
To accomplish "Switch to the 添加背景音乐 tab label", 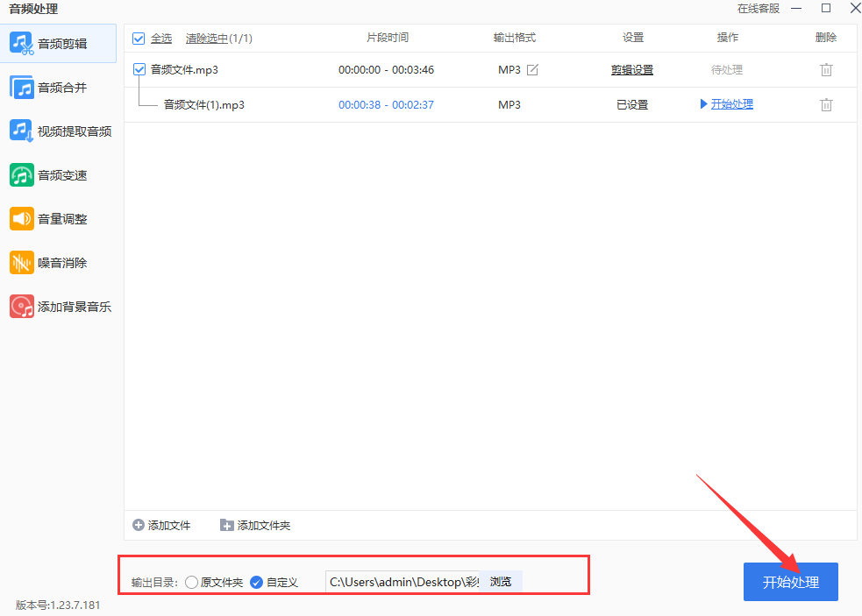I will [x=75, y=307].
